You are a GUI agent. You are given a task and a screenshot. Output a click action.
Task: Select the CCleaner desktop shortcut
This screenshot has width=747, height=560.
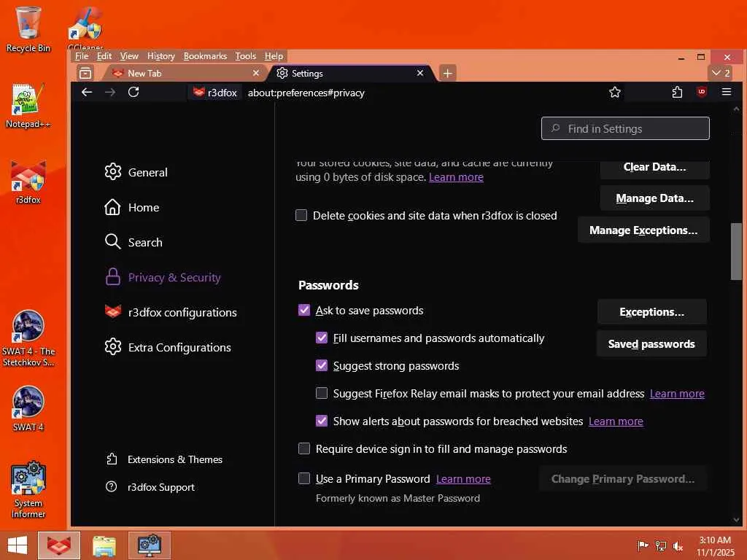click(85, 28)
